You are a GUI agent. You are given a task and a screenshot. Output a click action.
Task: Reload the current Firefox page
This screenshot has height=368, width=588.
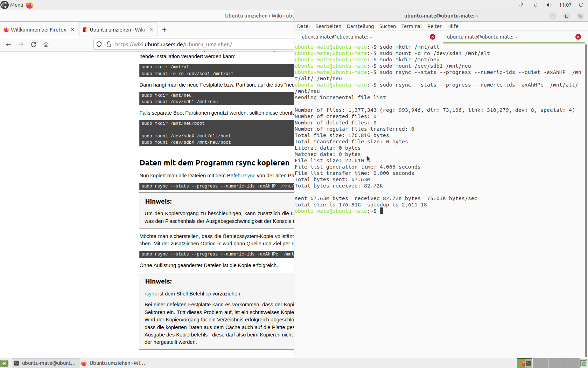tap(34, 45)
